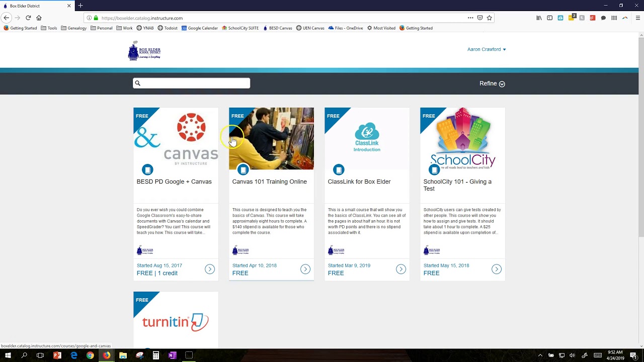
Task: Open the Windows notification center
Action: pos(633,355)
